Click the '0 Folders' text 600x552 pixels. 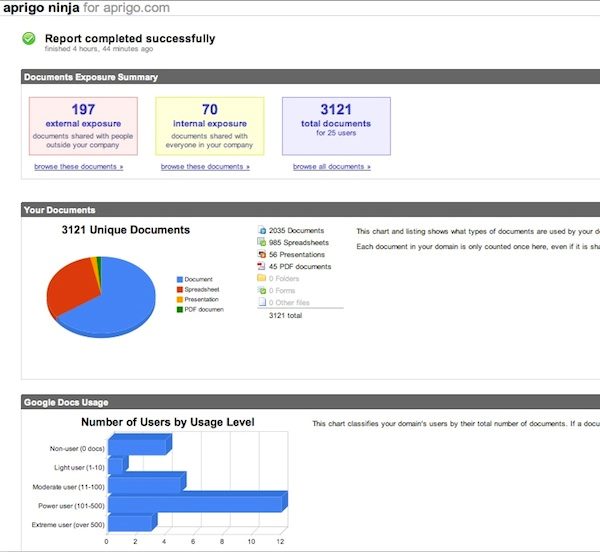(x=284, y=278)
